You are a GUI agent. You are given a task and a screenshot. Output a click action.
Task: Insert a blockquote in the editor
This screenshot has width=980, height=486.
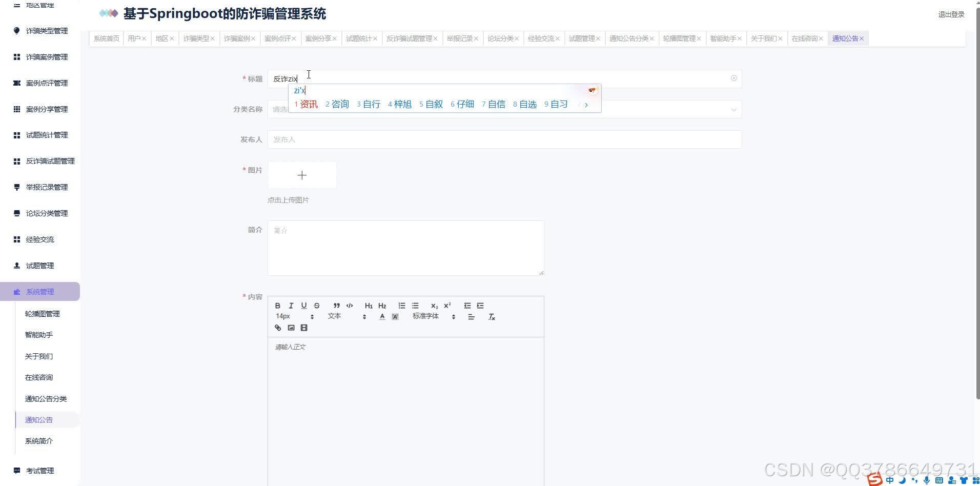(x=337, y=306)
